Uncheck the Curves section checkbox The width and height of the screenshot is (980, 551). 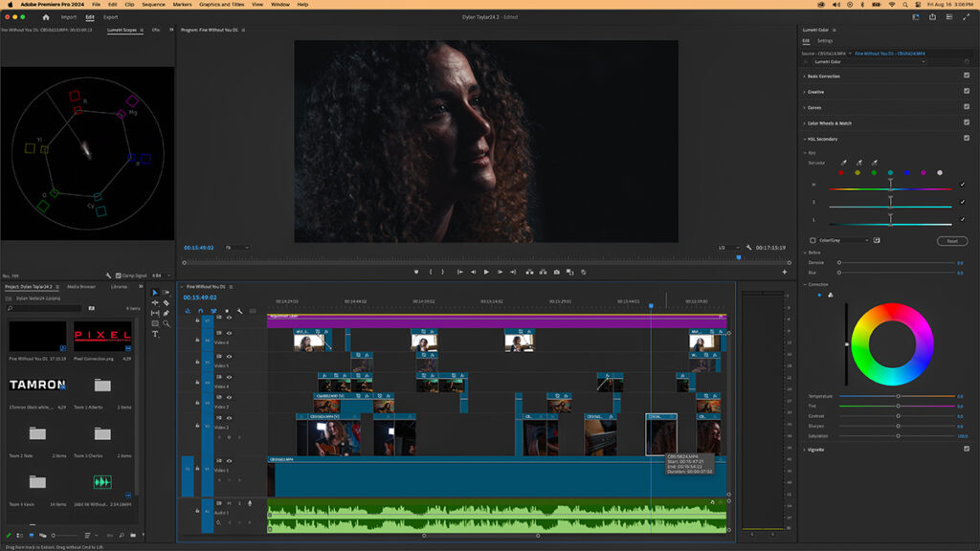tap(966, 107)
